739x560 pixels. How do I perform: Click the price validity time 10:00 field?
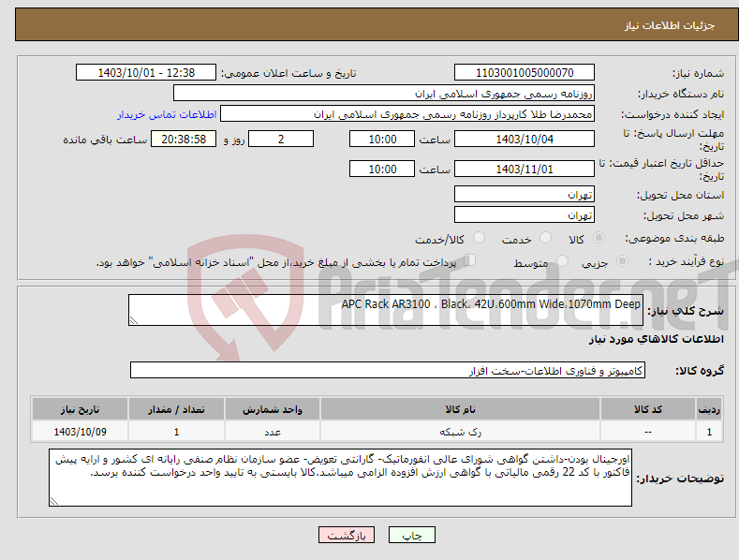tap(382, 169)
